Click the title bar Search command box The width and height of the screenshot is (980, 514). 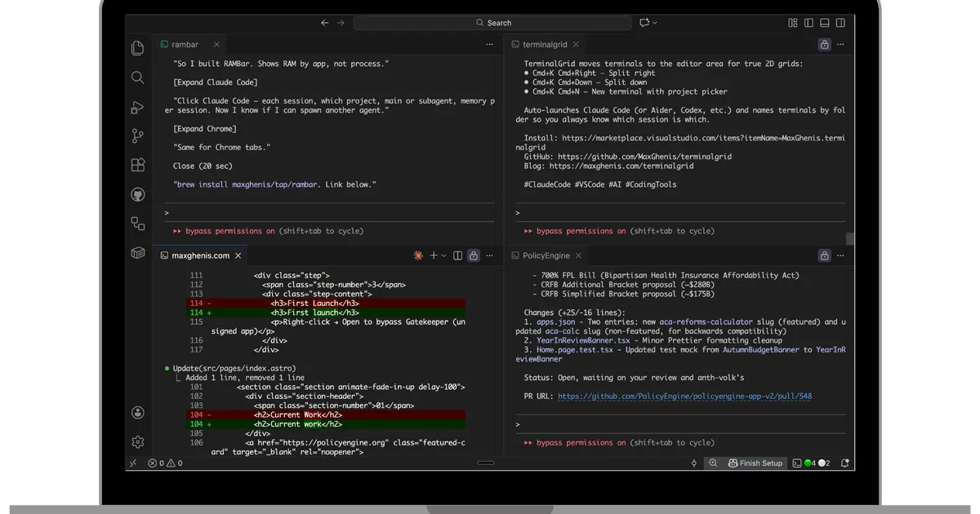point(492,23)
